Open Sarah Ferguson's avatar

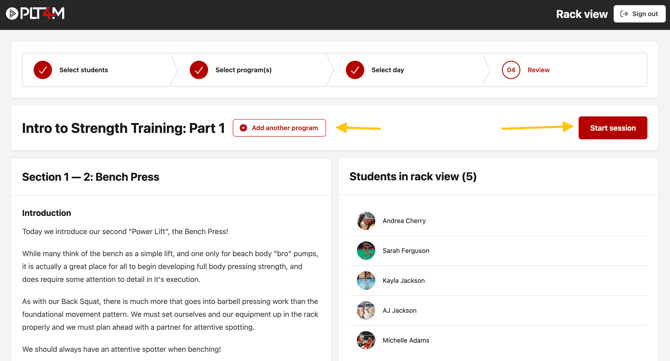pyautogui.click(x=366, y=251)
